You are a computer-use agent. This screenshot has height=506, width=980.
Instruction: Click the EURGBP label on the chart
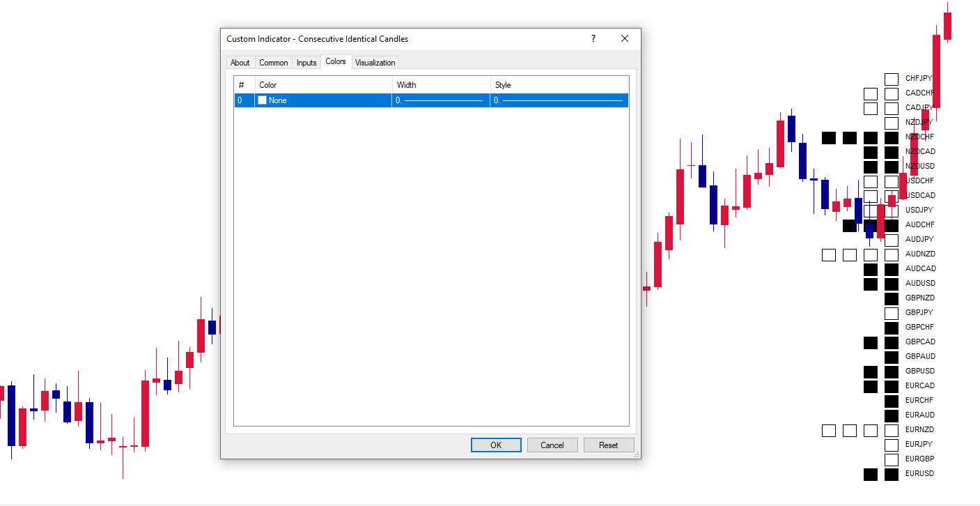click(x=920, y=459)
